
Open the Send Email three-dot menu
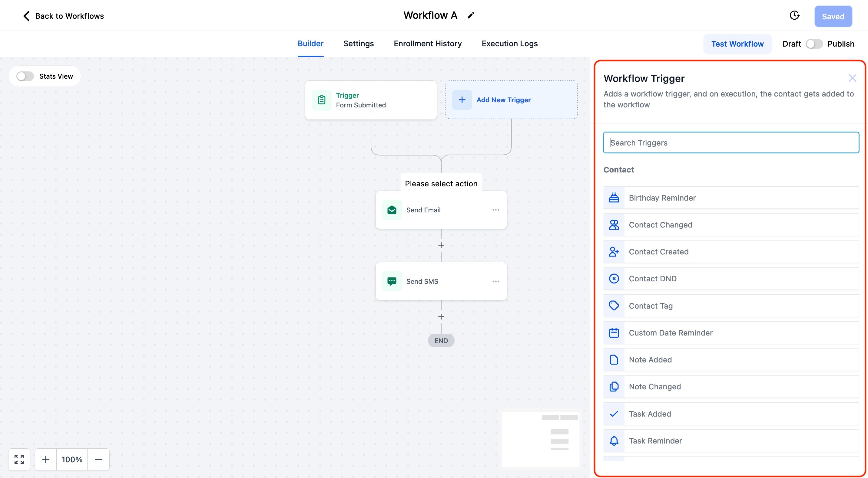pos(496,210)
